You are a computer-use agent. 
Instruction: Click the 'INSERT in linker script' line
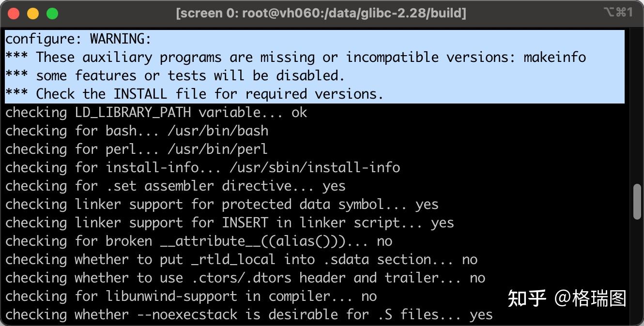pos(230,222)
